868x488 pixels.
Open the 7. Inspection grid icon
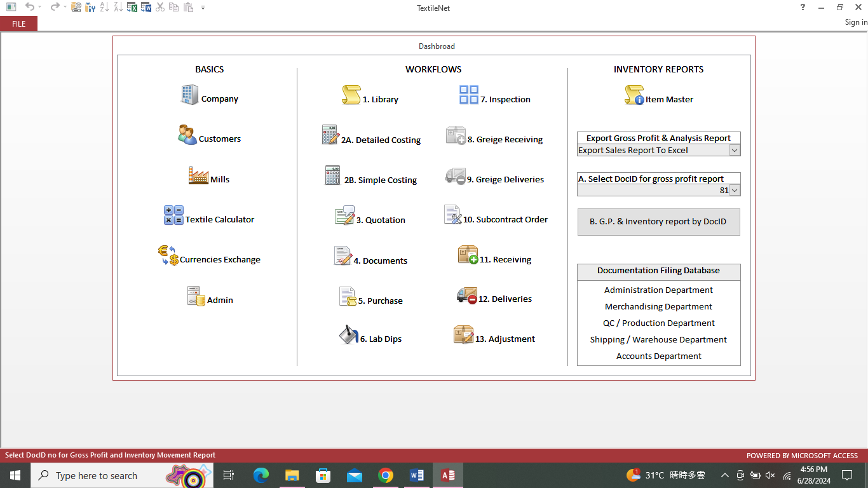point(469,95)
